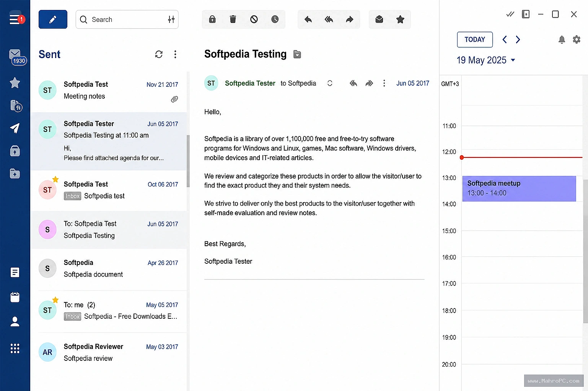Viewport: 588px width, 391px height.
Task: Click the double checkmark tasks icon
Action: [510, 14]
